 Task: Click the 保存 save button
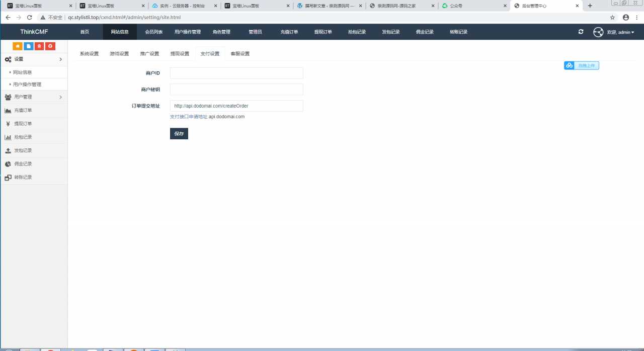coord(179,134)
